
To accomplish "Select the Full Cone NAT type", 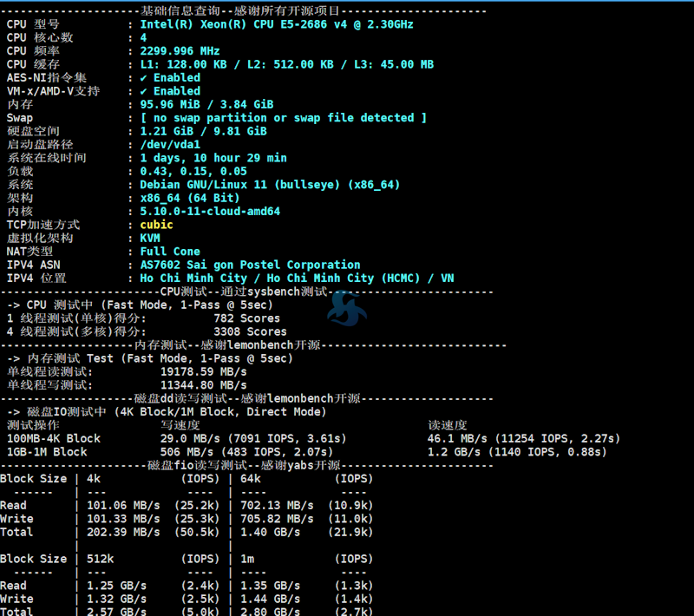I will [170, 252].
